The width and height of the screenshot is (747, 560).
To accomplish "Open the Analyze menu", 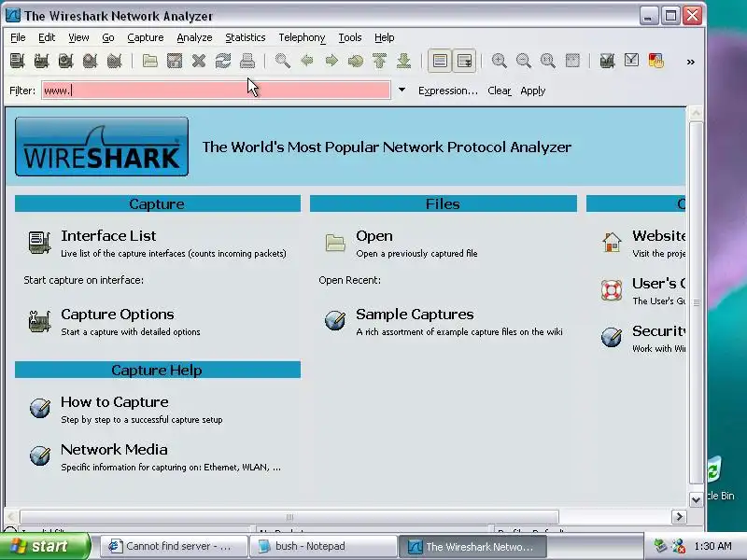I will (194, 37).
